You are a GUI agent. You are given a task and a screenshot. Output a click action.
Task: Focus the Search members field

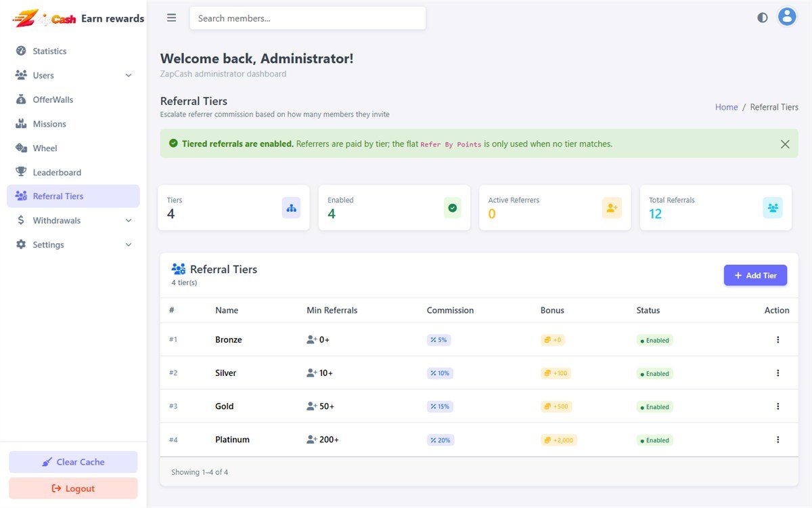point(308,18)
